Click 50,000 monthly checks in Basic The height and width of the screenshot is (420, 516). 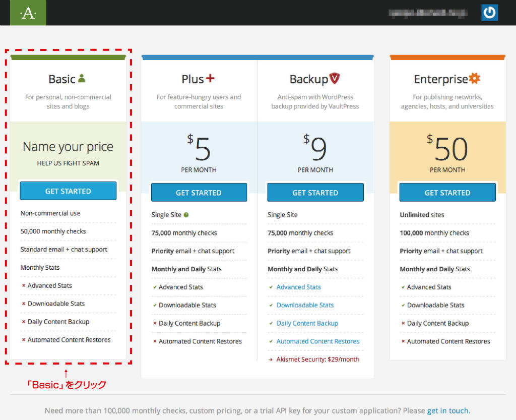[x=53, y=231]
